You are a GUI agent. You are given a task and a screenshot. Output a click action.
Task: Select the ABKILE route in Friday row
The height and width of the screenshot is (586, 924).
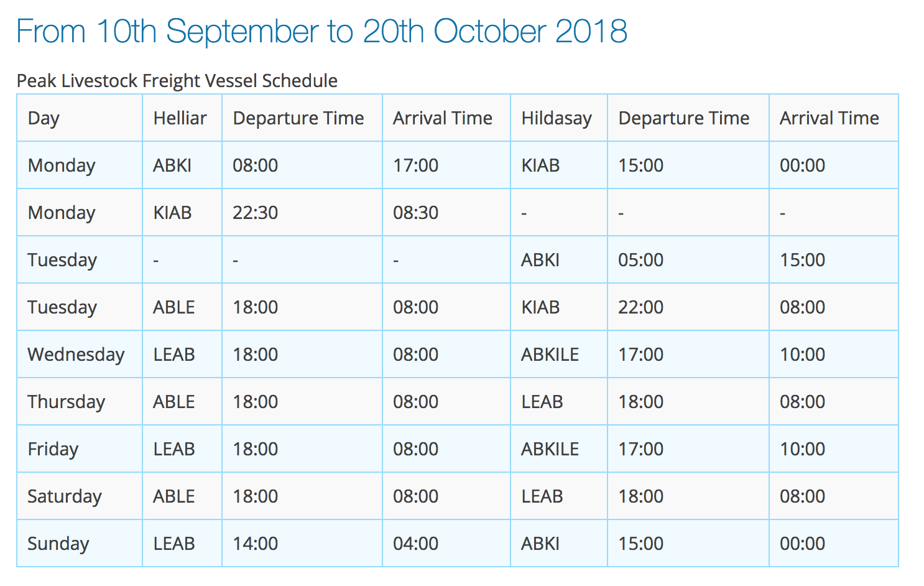pos(559,449)
